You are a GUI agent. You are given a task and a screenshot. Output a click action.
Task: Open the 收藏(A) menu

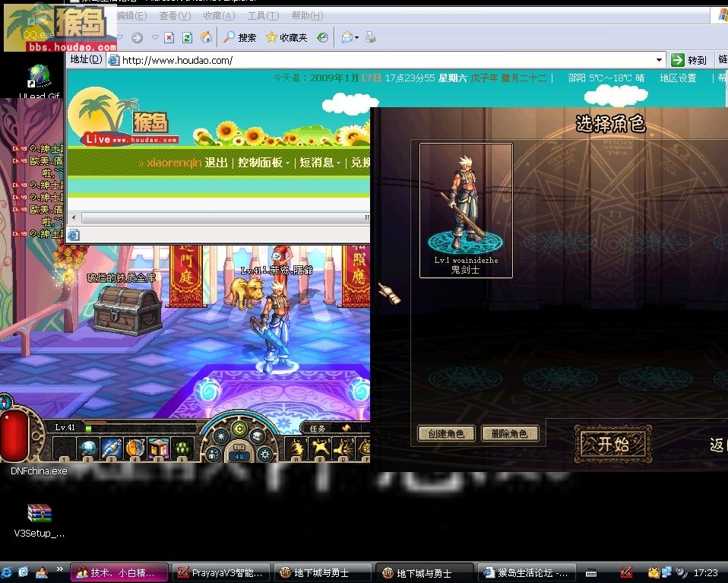click(219, 16)
